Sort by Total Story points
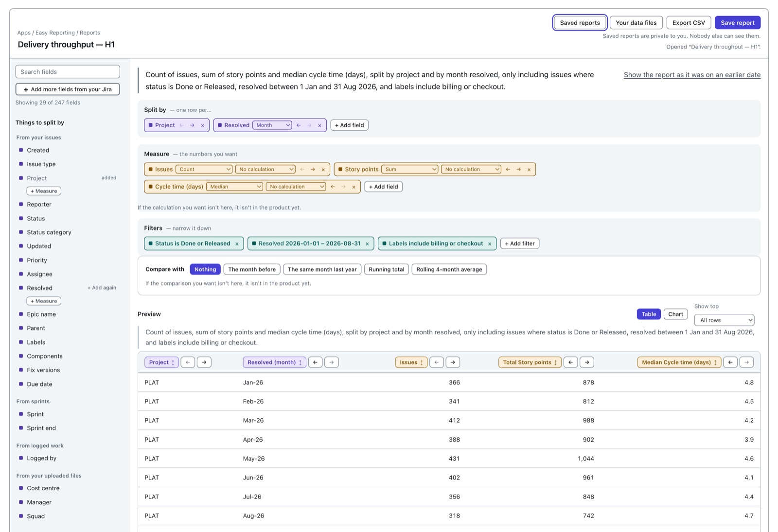The image size is (778, 532). (x=530, y=362)
